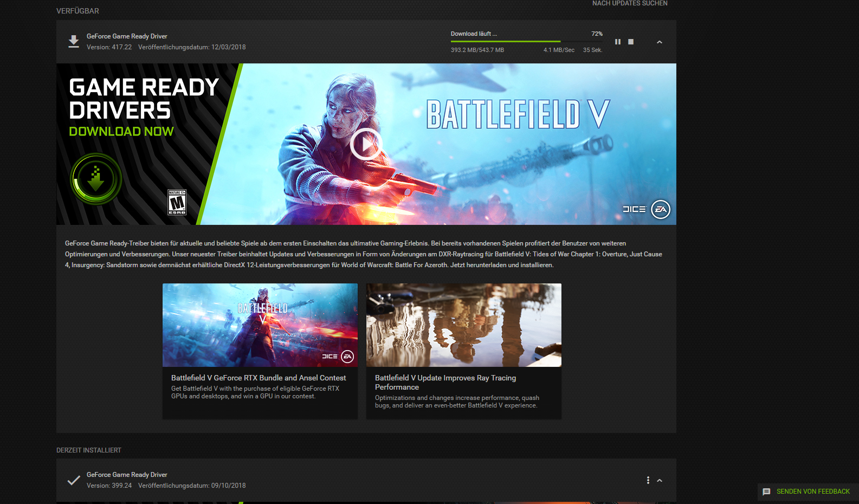Viewport: 859px width, 504px height.
Task: Click 'Battlefield V Update Improves Ray Tracing Performance' title
Action: (x=445, y=382)
